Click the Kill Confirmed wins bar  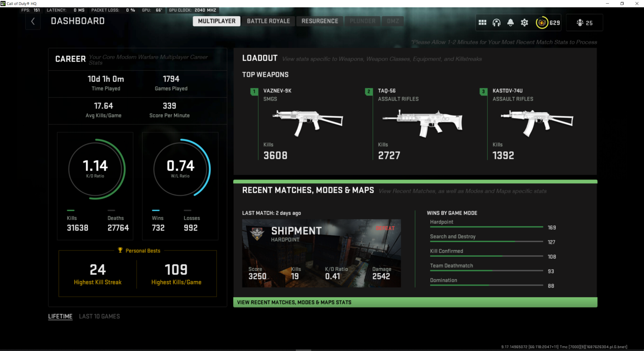(x=487, y=256)
